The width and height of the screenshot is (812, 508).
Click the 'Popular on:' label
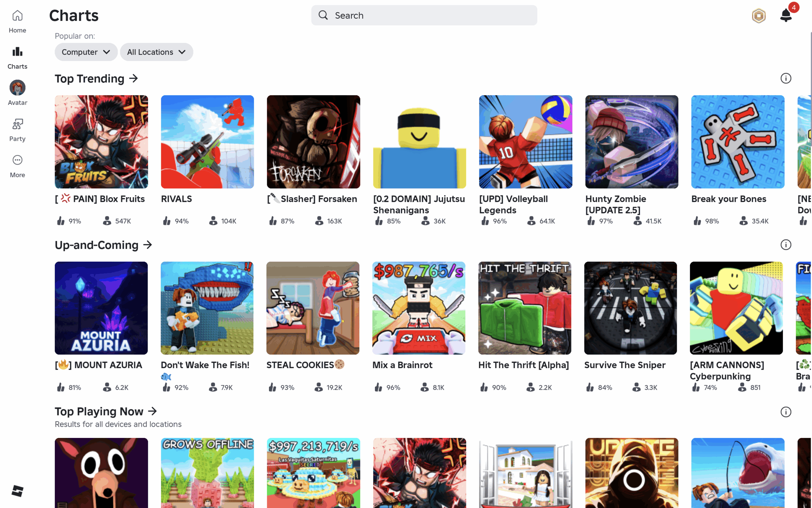(75, 36)
